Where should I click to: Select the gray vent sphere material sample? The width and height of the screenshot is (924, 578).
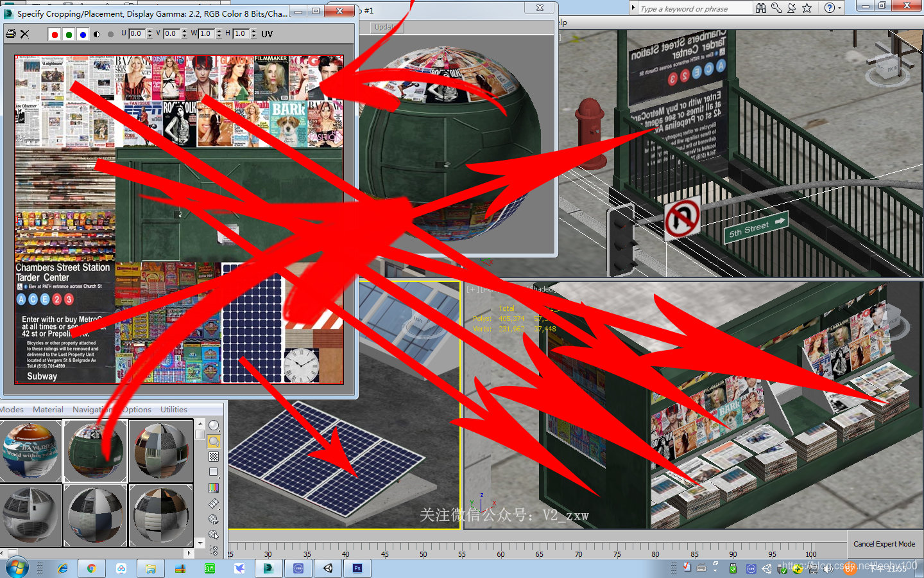coord(30,515)
